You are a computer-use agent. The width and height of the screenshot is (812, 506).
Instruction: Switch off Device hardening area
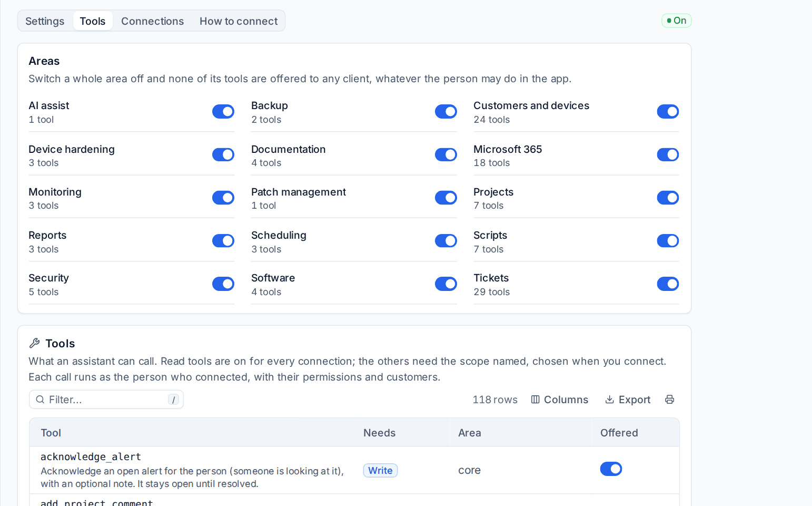(x=223, y=154)
